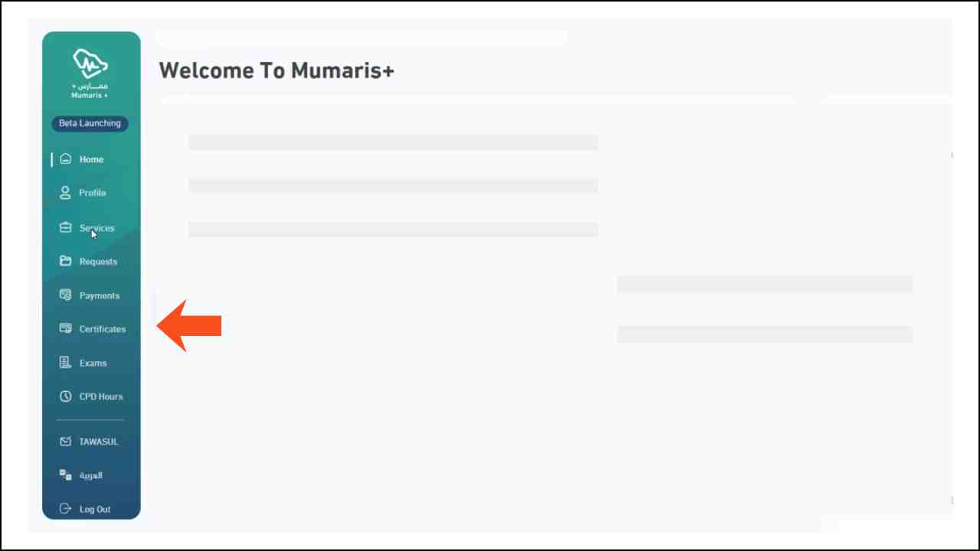Select the Home icon in the sidebar
The width and height of the screenshot is (980, 551).
(x=65, y=159)
